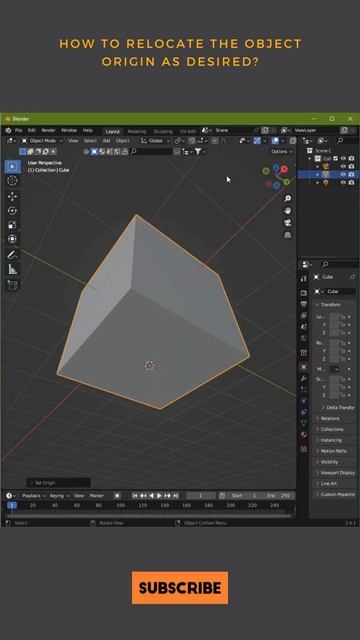
Task: Select the Move tool
Action: (12, 196)
